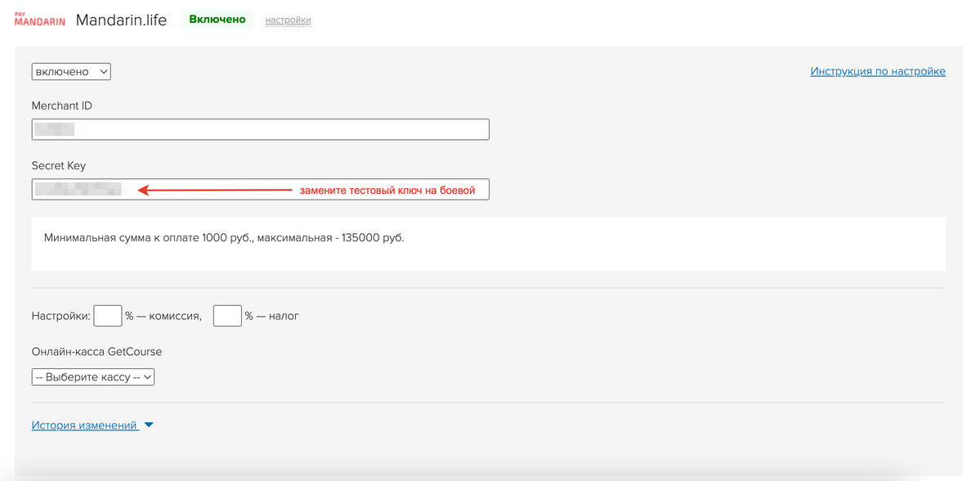The height and width of the screenshot is (481, 980).
Task: Click the '% — комиссия,' label text
Action: (x=163, y=316)
